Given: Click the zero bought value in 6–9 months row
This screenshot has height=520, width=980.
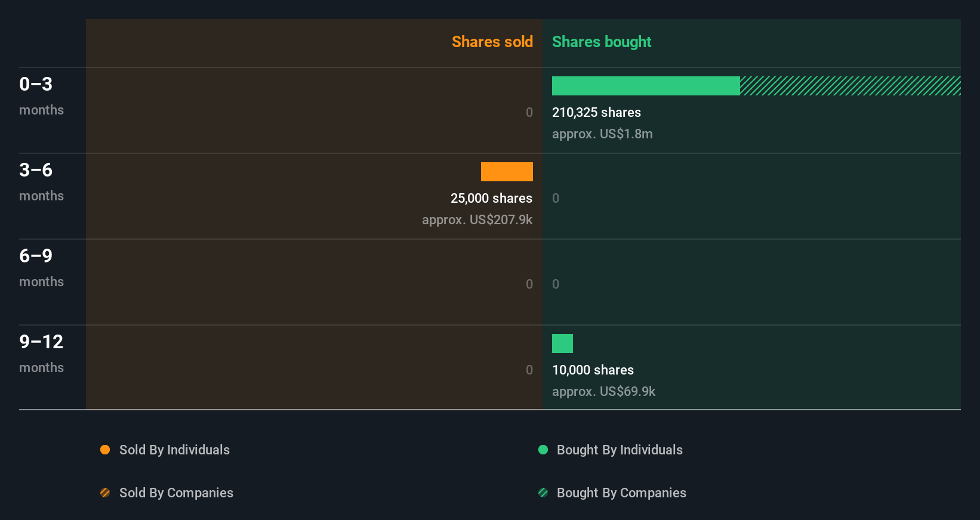Looking at the screenshot, I should (556, 284).
